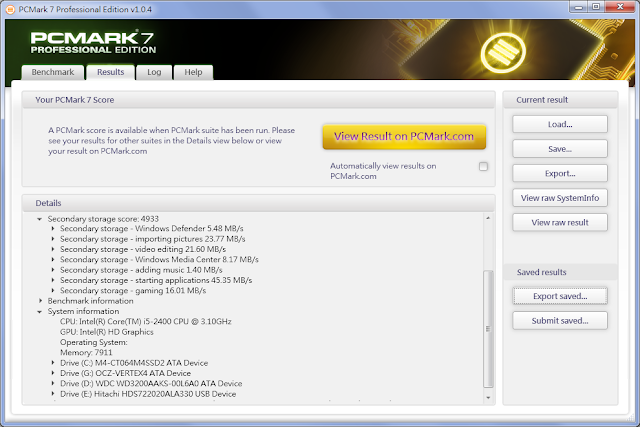640x427 pixels.
Task: Click the Save... button
Action: (x=560, y=149)
